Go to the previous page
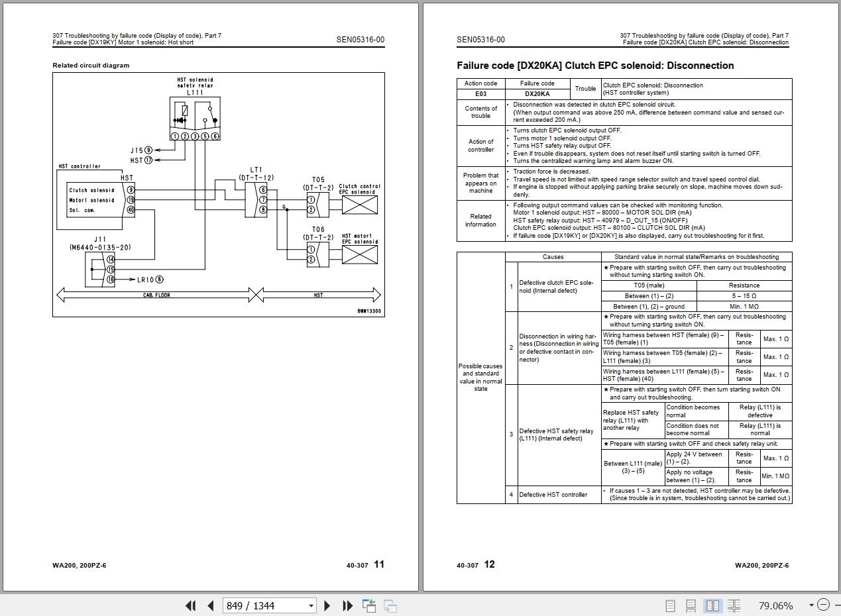The image size is (841, 616). [x=211, y=605]
